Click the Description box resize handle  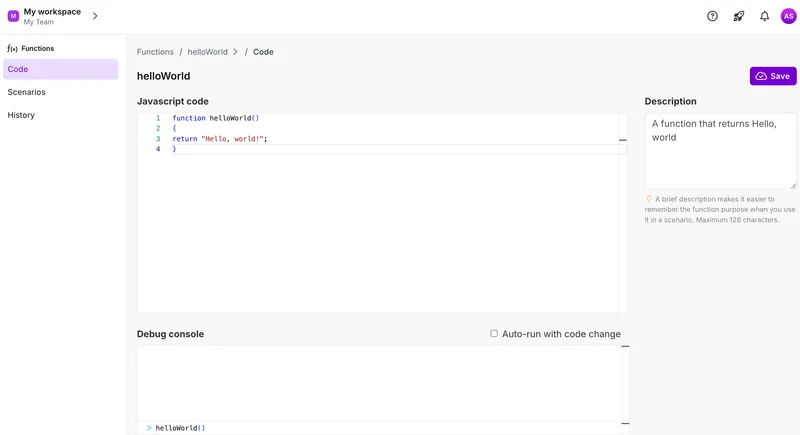pyautogui.click(x=793, y=185)
